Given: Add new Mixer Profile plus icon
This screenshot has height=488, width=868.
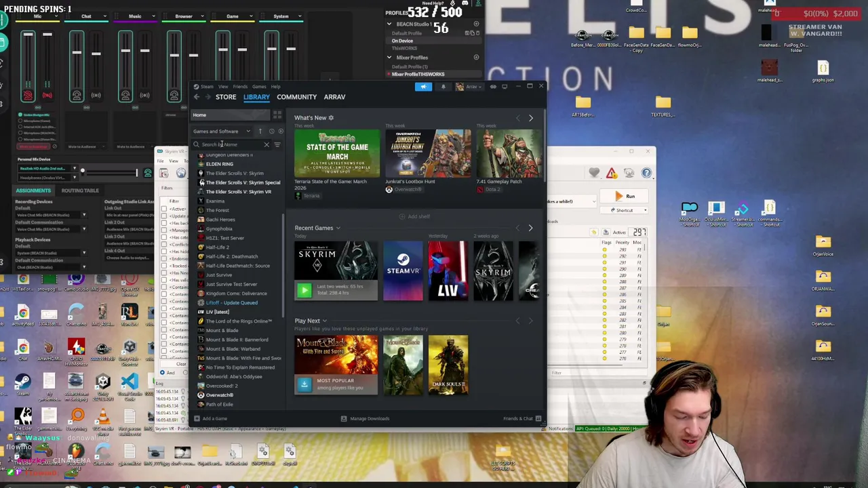Looking at the screenshot, I should (476, 58).
